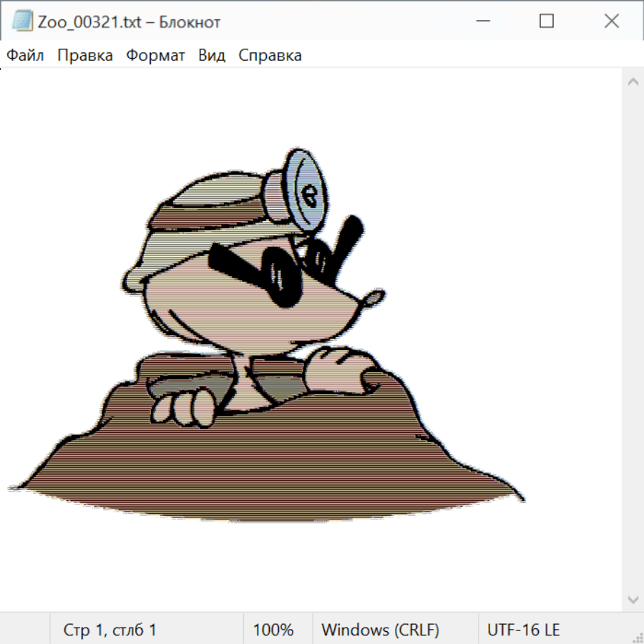
Task: Open the Справка menu
Action: point(270,56)
